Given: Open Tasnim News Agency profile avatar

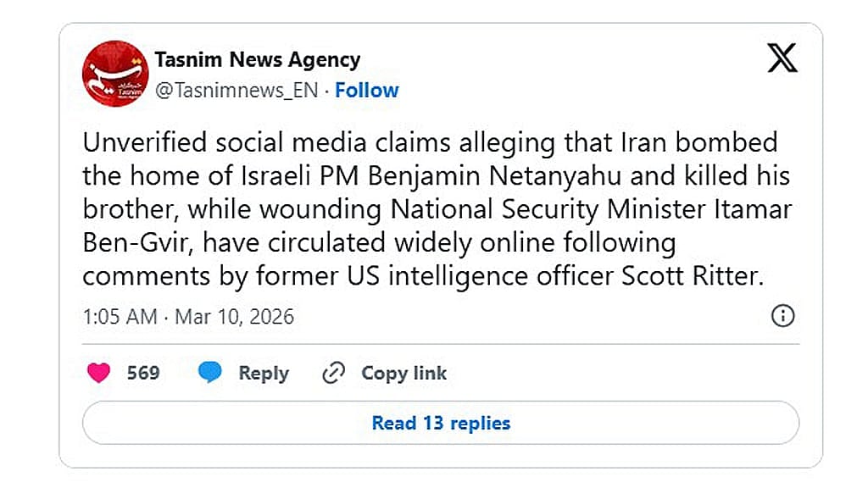Looking at the screenshot, I should pyautogui.click(x=115, y=74).
